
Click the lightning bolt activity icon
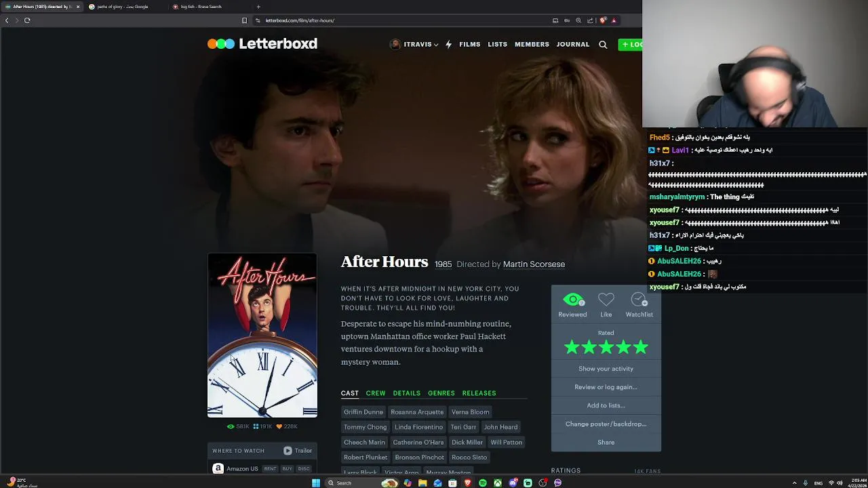pos(448,44)
